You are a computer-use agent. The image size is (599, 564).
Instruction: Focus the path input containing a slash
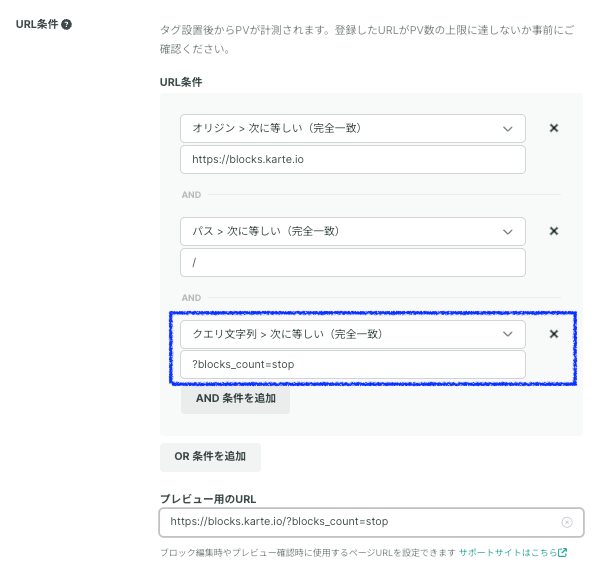(x=353, y=263)
